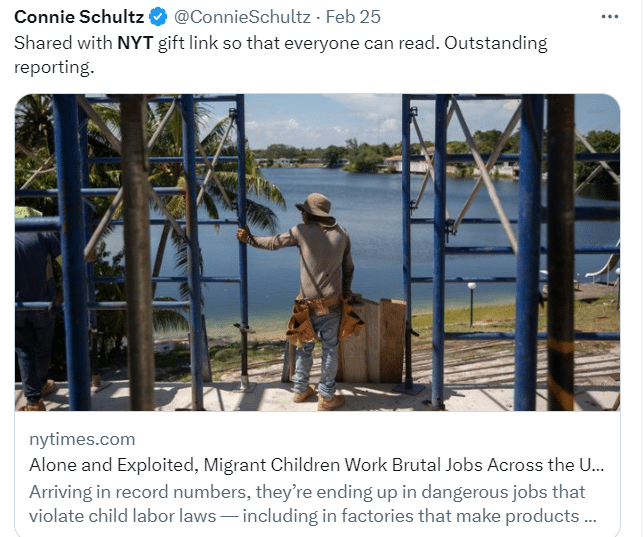The height and width of the screenshot is (537, 643).
Task: Click the construction worker in the photo
Action: pos(313,290)
